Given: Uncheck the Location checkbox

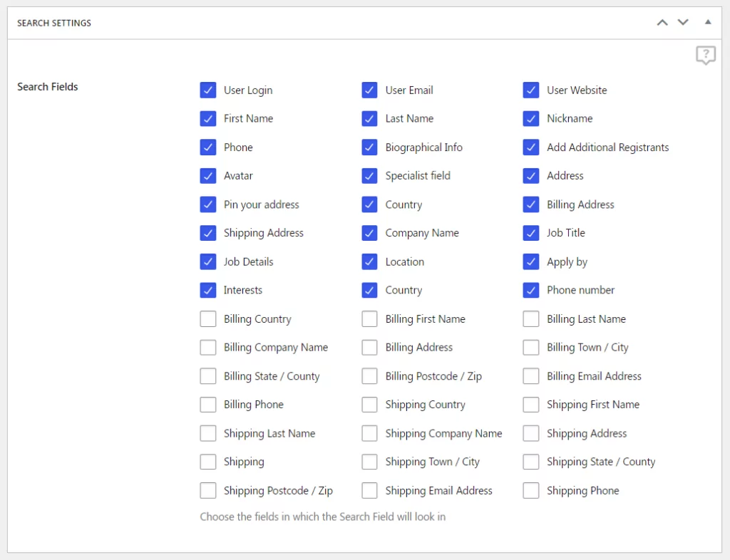Looking at the screenshot, I should pos(370,261).
